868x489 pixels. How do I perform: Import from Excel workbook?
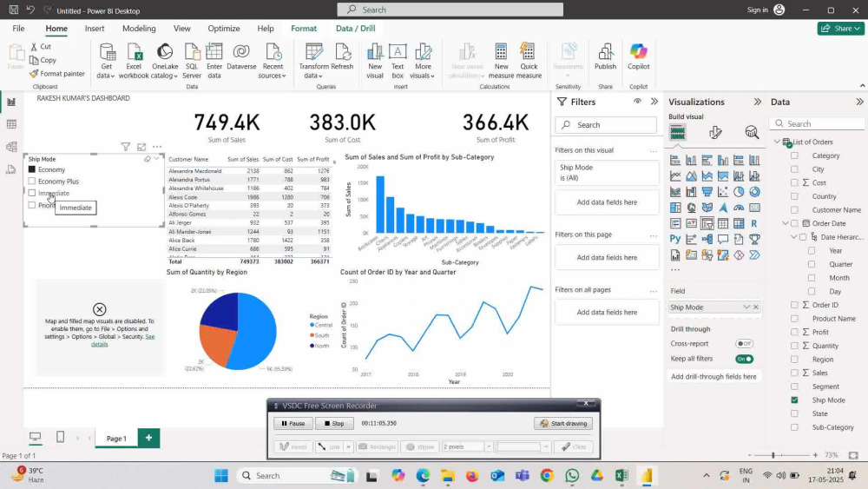[134, 61]
